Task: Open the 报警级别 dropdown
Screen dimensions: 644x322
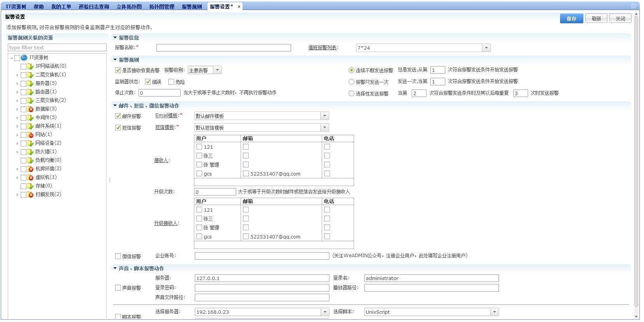Action: [217, 70]
